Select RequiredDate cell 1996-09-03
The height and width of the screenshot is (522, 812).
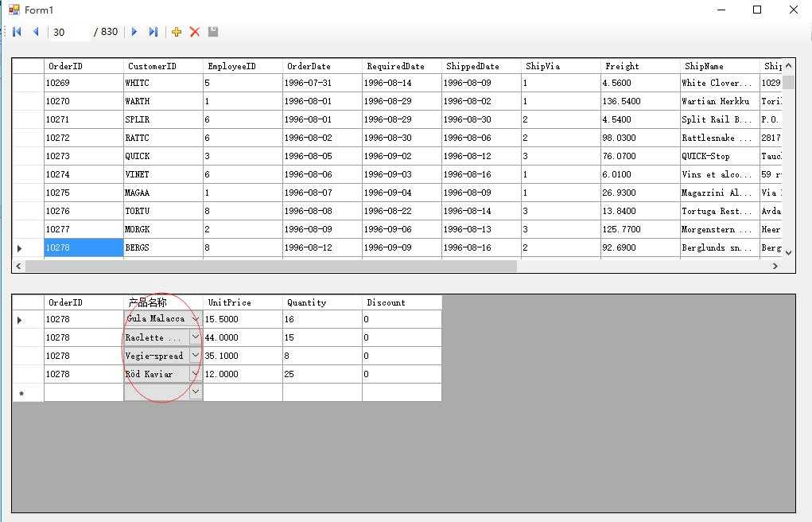pyautogui.click(x=402, y=174)
